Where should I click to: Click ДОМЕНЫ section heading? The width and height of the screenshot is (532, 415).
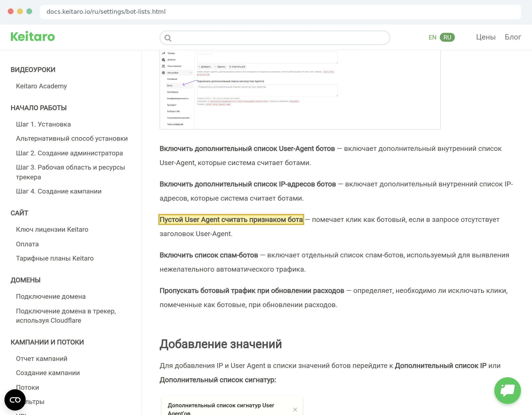click(25, 280)
